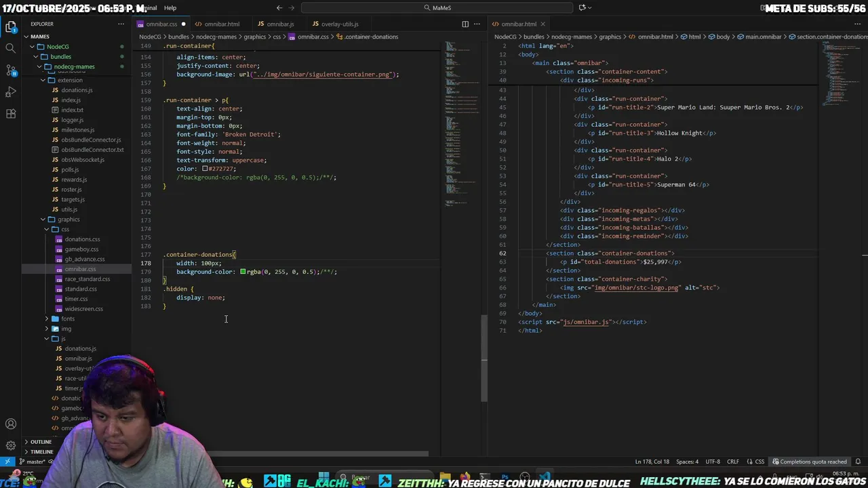Expand the OUTLINE section
868x488 pixels.
click(x=41, y=442)
